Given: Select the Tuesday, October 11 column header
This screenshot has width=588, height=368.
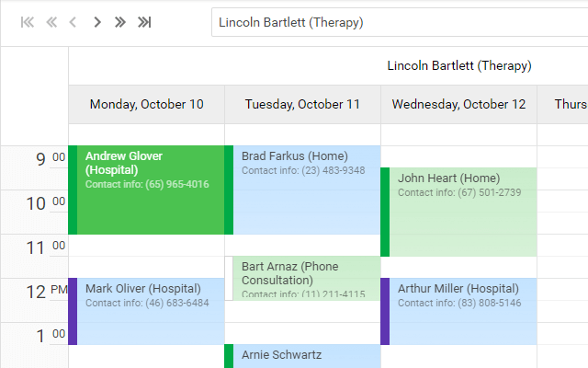Looking at the screenshot, I should tap(302, 105).
